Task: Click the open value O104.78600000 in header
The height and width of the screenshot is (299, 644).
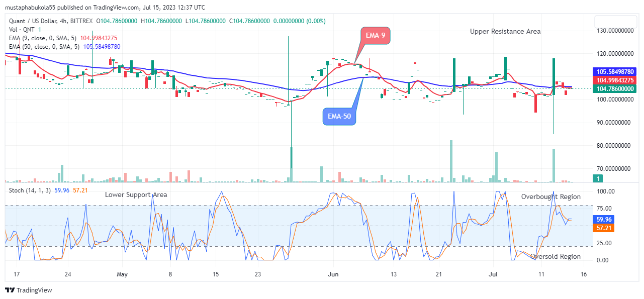Action: click(x=118, y=21)
